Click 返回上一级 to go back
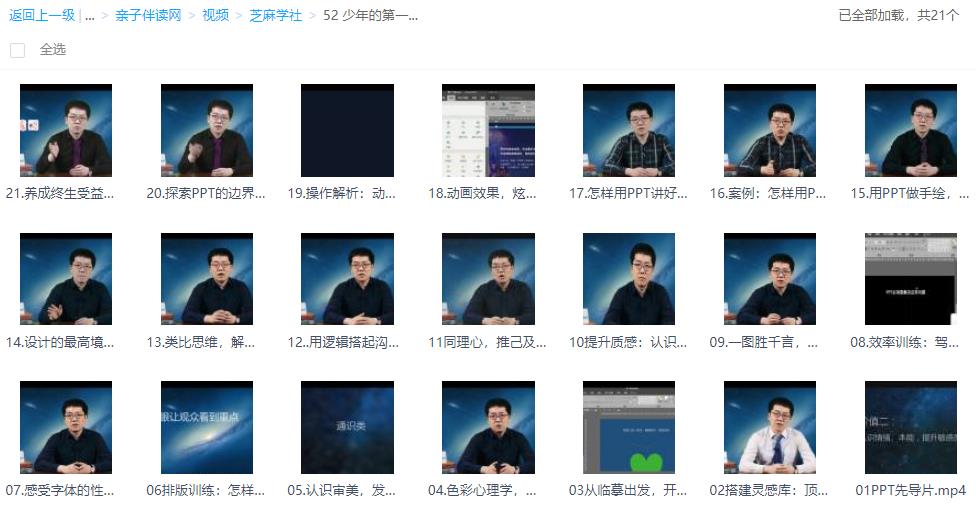Image resolution: width=976 pixels, height=508 pixels. 42,15
